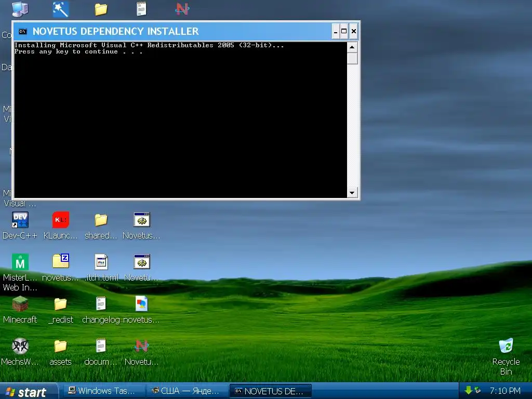532x399 pixels.
Task: Select the NOVETUS DE... taskbar button
Action: tap(270, 391)
